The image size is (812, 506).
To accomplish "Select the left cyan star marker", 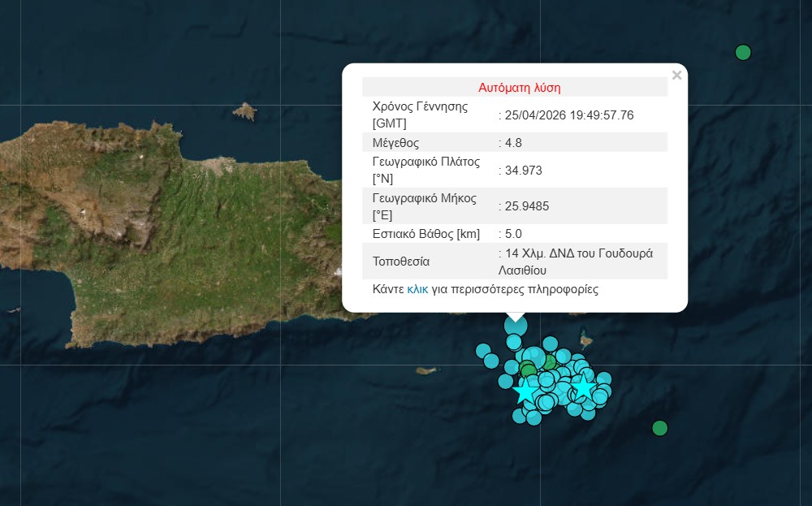I will click(525, 392).
